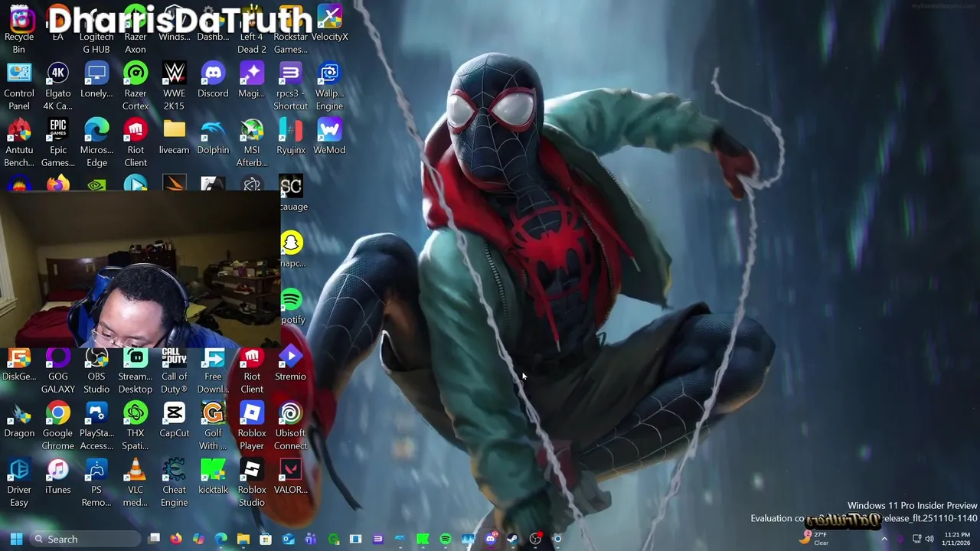Launch Roblox Player desktop shortcut
The height and width of the screenshot is (551, 980).
[252, 426]
